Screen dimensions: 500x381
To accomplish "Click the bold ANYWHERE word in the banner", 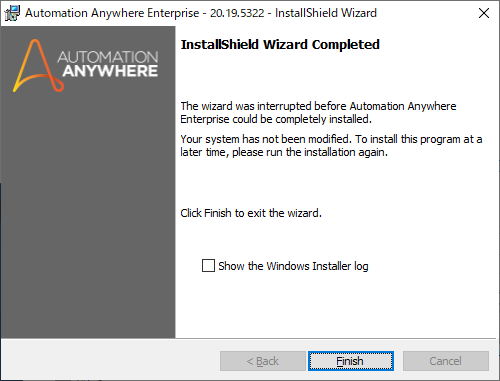I will 110,71.
